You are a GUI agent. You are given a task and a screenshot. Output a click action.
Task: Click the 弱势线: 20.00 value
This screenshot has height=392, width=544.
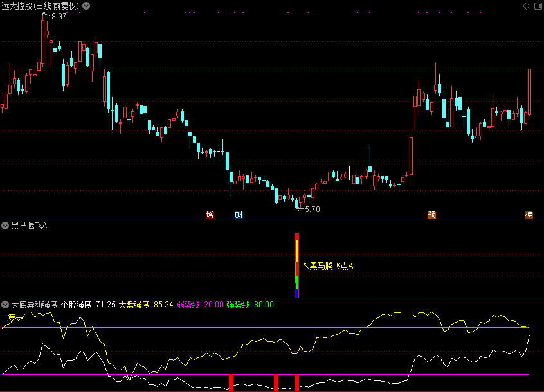click(200, 305)
